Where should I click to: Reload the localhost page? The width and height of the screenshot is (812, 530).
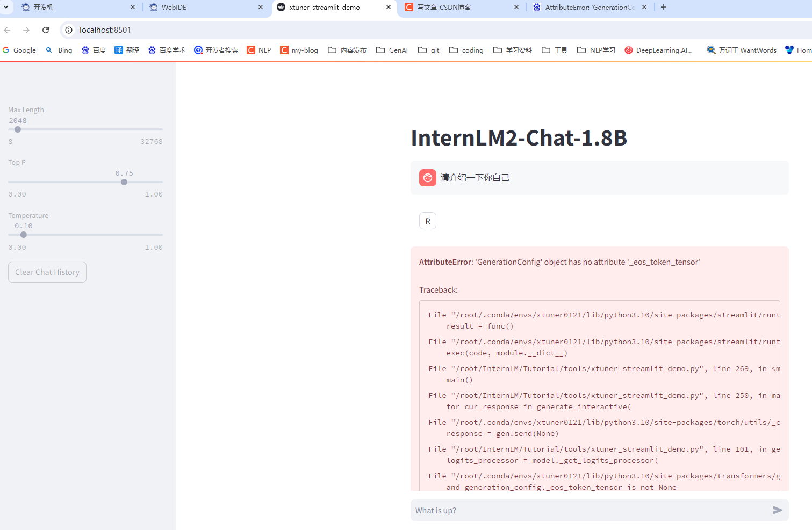[x=46, y=30]
